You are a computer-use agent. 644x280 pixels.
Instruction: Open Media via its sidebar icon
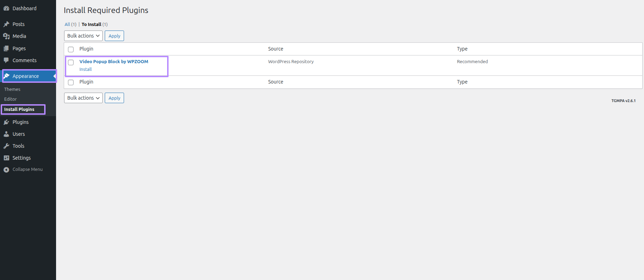pyautogui.click(x=6, y=36)
